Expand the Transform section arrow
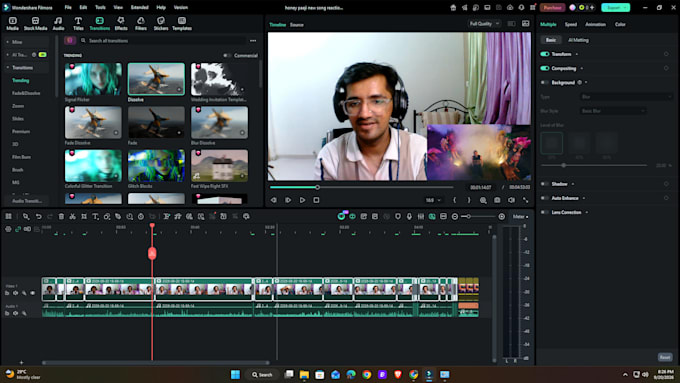Viewport: 680px width, 383px height. tap(577, 54)
